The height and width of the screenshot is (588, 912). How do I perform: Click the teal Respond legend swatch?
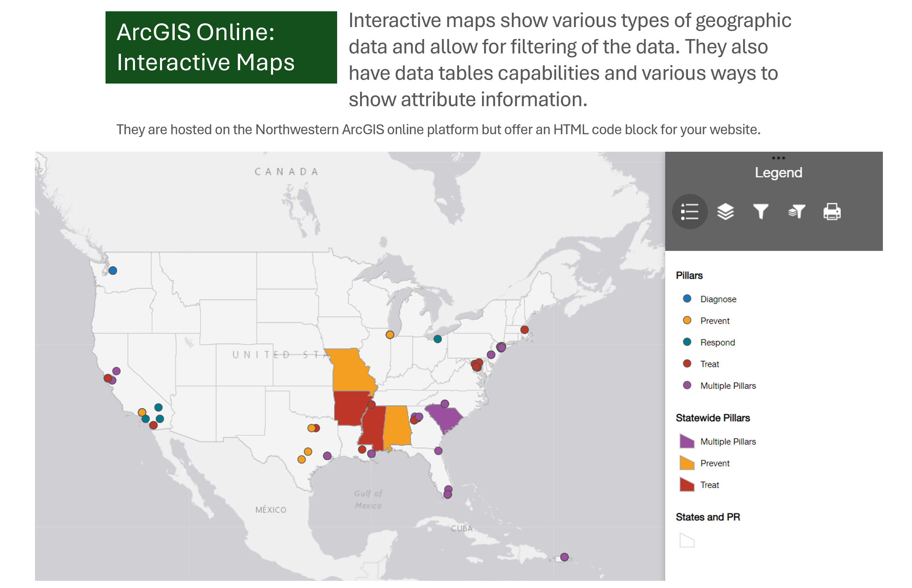tap(687, 342)
